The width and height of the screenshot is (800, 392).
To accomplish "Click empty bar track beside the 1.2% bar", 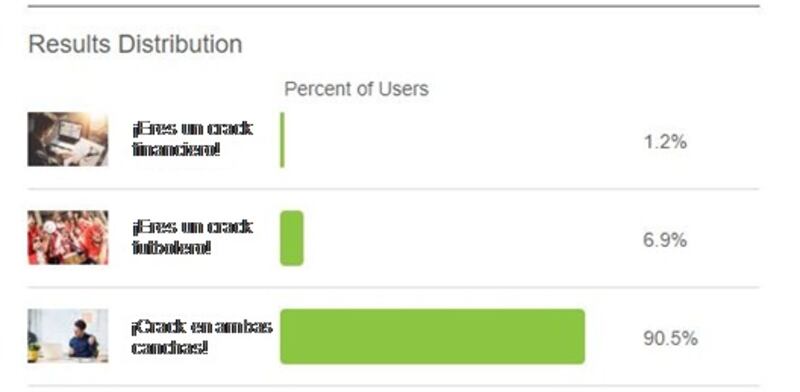I will 435,140.
